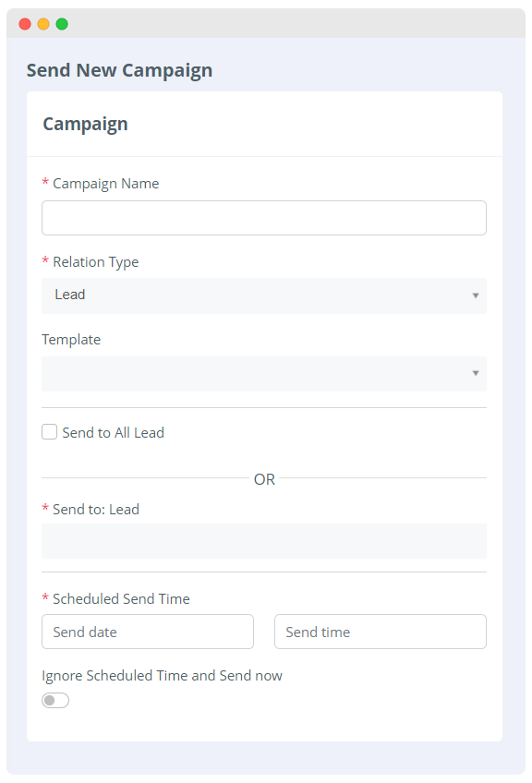Click the Template label
Image resolution: width=532 pixels, height=783 pixels.
click(71, 340)
